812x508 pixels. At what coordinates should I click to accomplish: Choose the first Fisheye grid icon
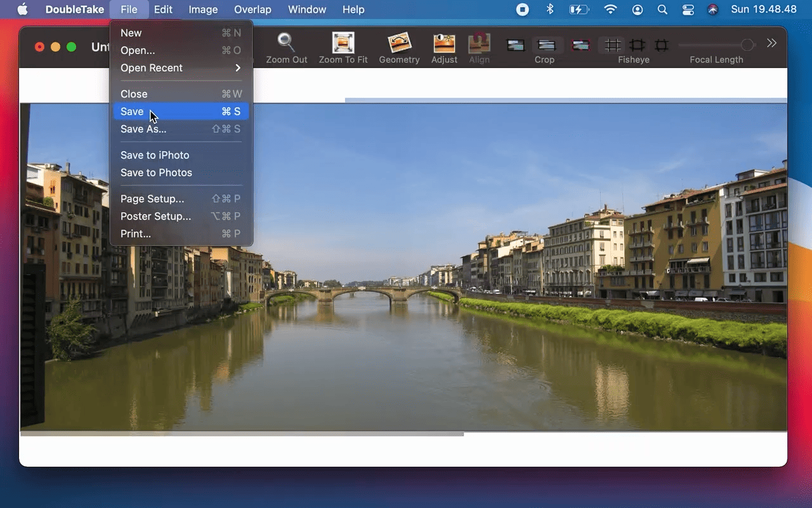click(x=612, y=45)
